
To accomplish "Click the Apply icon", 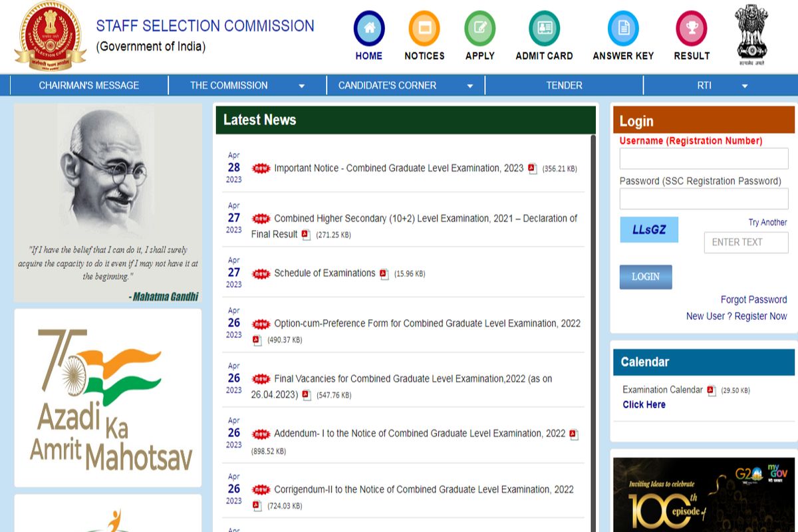I will click(x=479, y=29).
